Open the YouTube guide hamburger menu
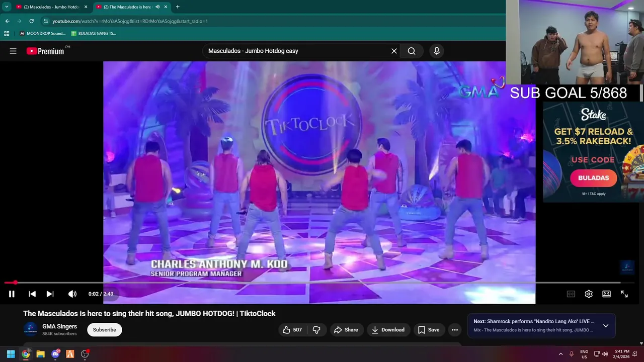 point(13,51)
